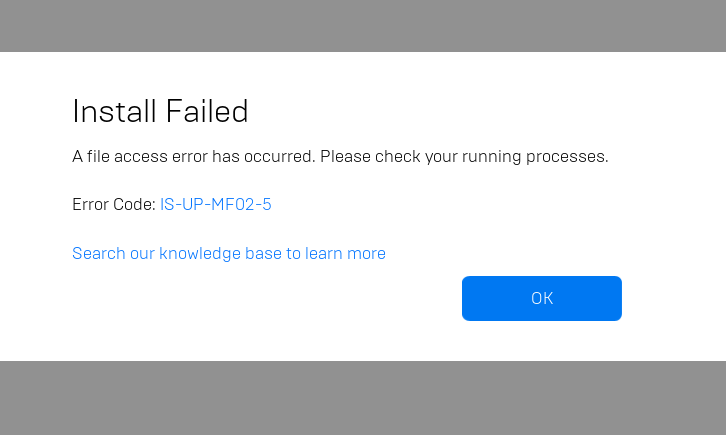Click the Error Code label text
Image resolution: width=726 pixels, height=435 pixels.
114,205
